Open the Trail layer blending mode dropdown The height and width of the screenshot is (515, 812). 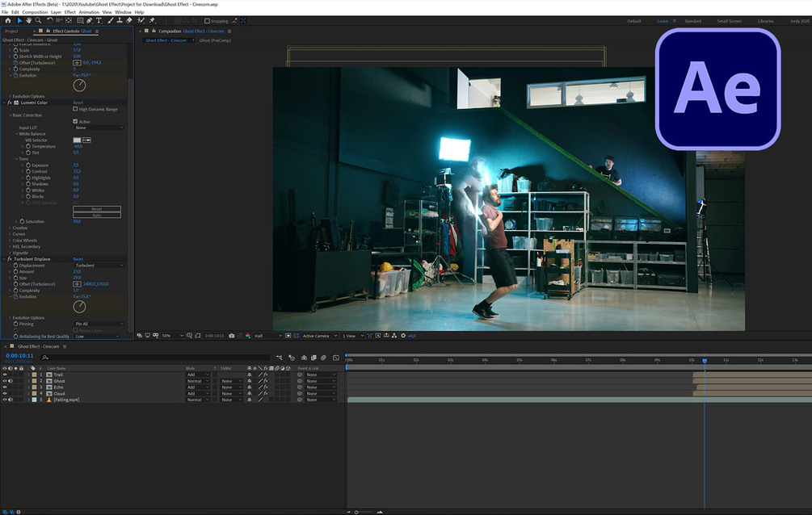coord(198,375)
